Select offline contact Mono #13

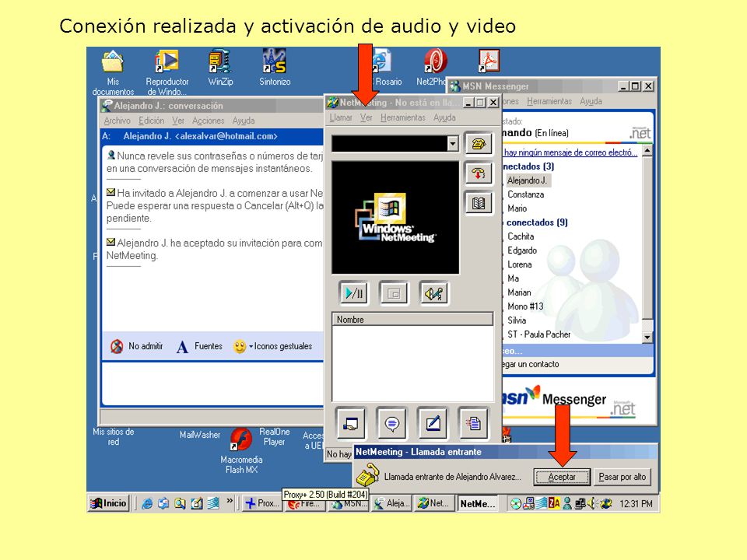click(525, 306)
